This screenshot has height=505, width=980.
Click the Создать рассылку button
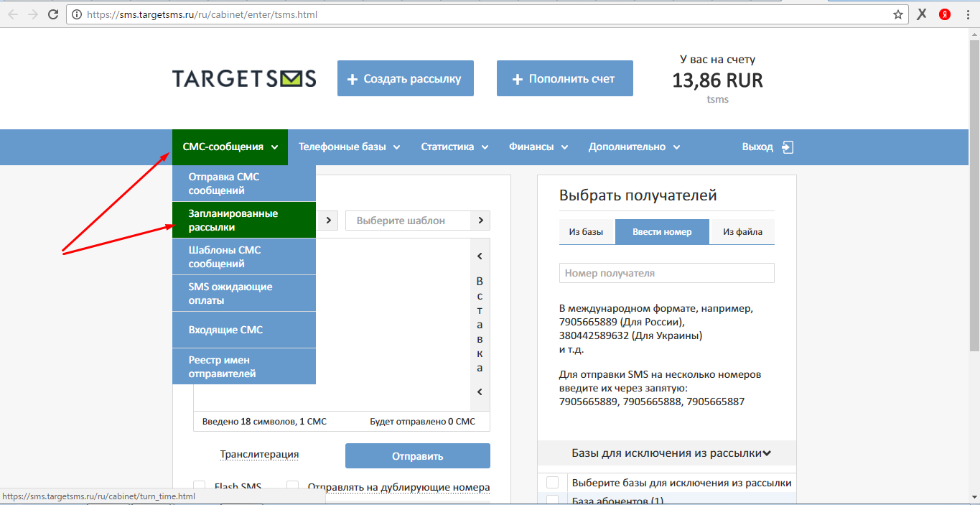pyautogui.click(x=406, y=78)
